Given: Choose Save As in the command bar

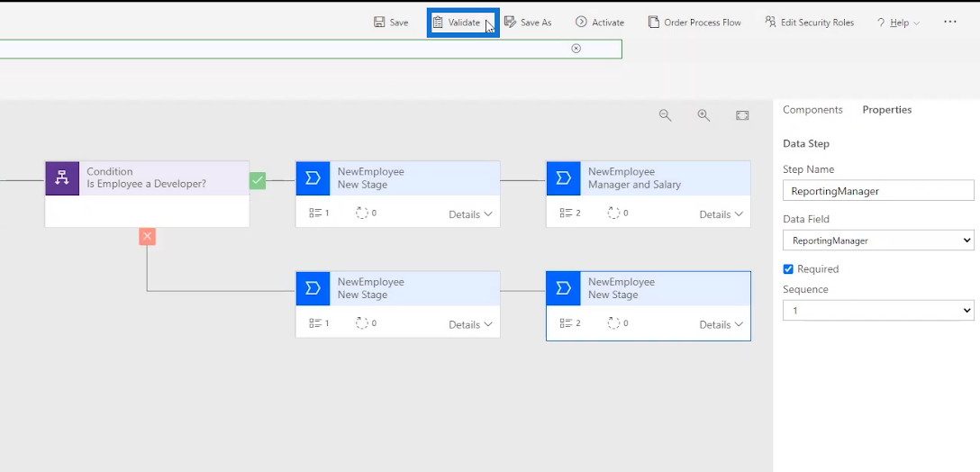Looking at the screenshot, I should 528,23.
